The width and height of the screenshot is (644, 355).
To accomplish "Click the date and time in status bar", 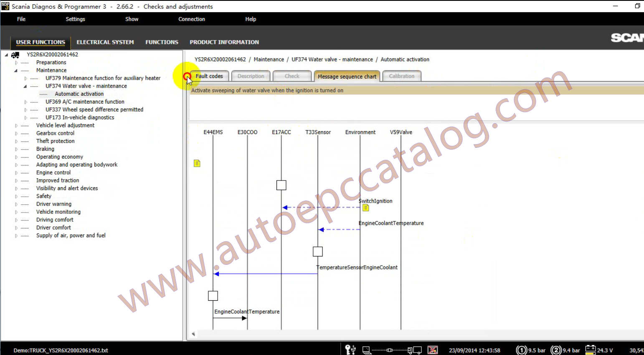I will [x=474, y=350].
